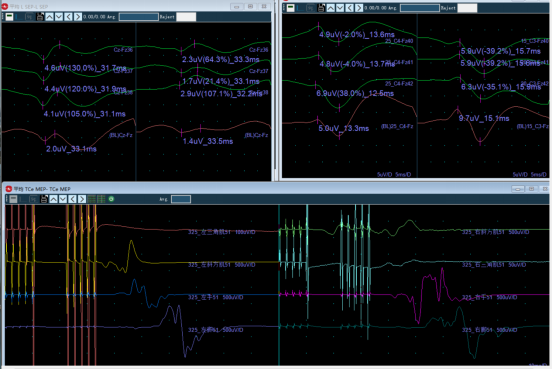Click the right arrow in L SEP toolbar
Screen dimensions: 552x369
(78, 17)
